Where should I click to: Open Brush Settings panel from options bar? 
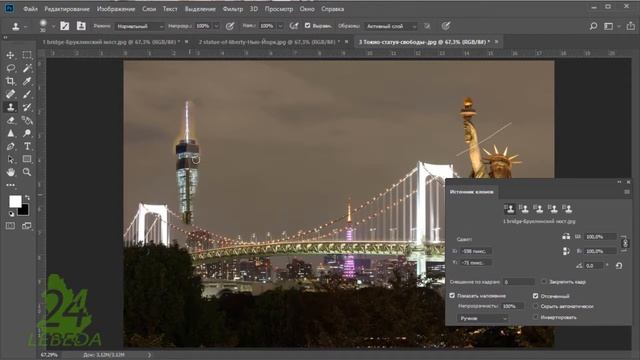tap(65, 26)
